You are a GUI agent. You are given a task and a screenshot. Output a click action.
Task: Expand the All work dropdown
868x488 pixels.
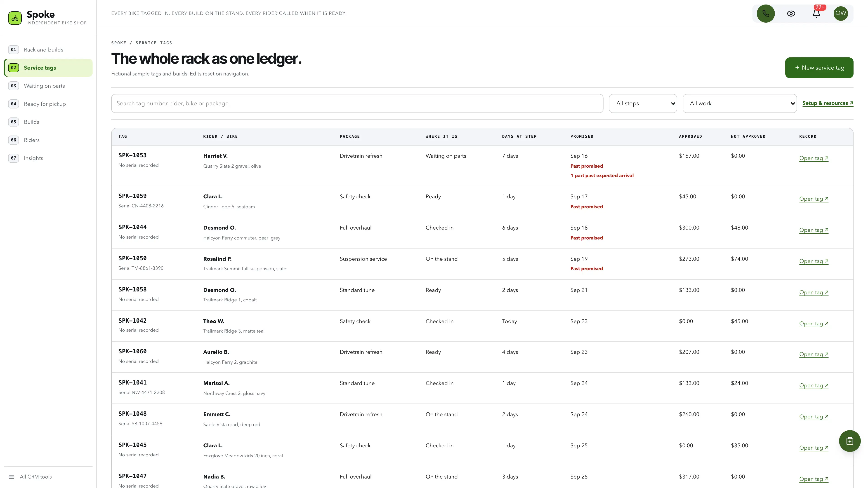740,103
